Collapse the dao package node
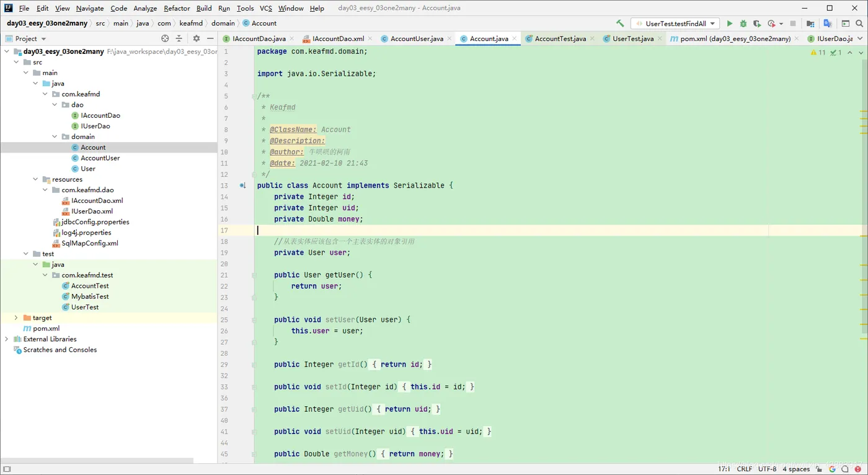This screenshot has height=475, width=868. click(55, 105)
